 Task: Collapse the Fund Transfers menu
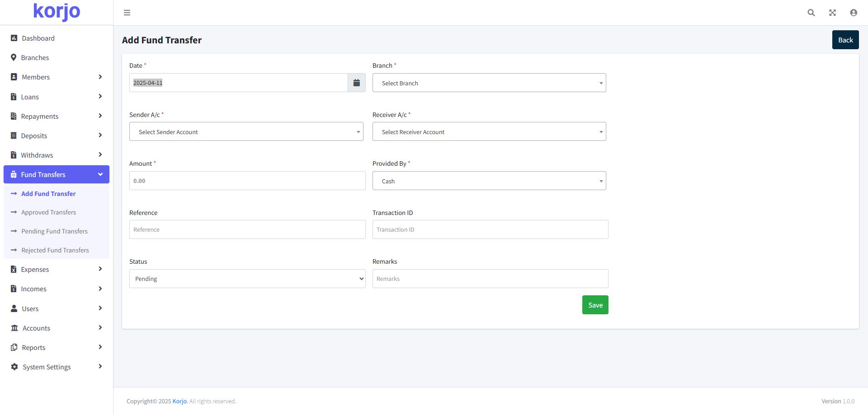(57, 175)
